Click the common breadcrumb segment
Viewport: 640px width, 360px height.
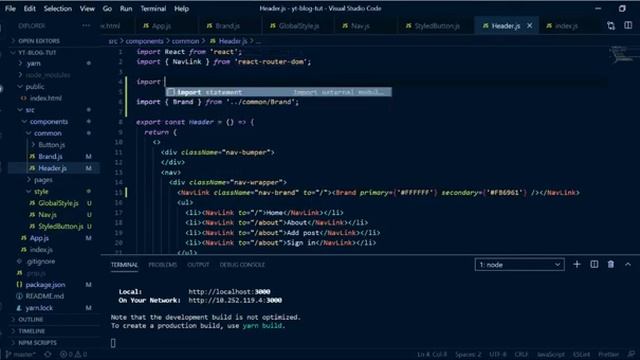coord(185,41)
